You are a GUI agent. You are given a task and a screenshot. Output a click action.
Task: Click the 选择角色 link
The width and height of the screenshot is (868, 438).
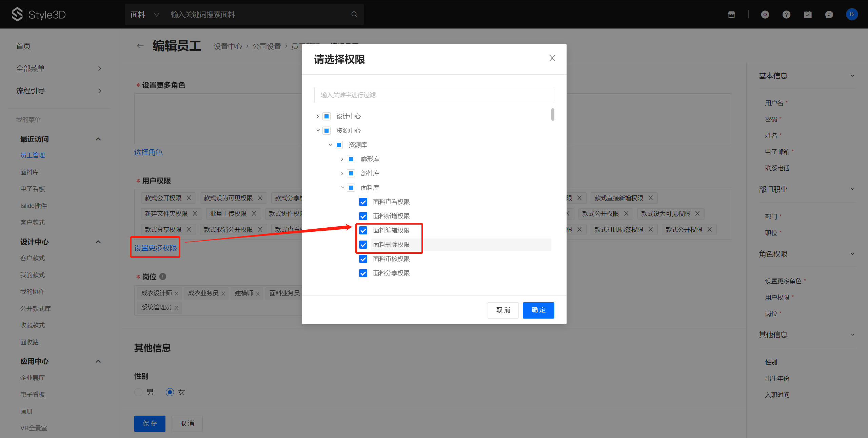coord(149,152)
